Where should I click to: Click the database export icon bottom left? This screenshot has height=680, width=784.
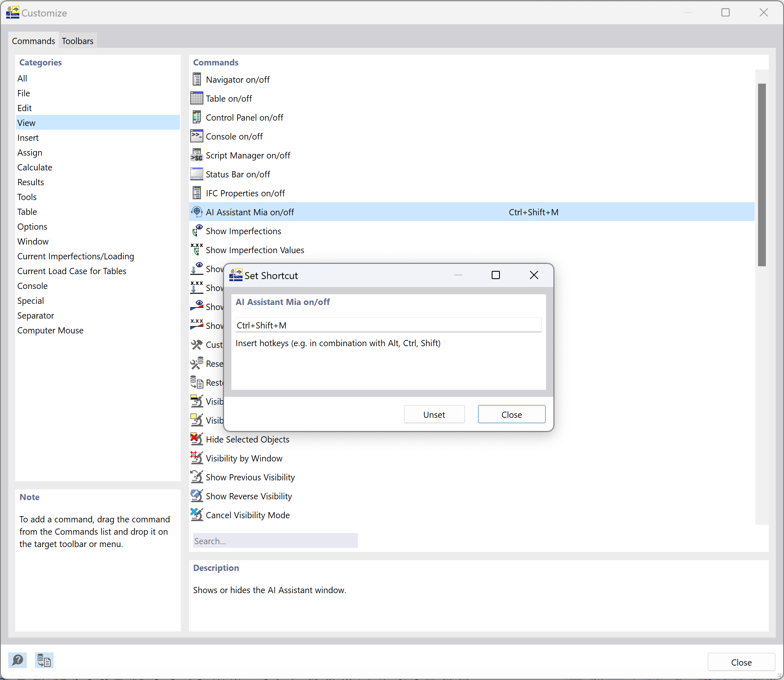(x=44, y=660)
